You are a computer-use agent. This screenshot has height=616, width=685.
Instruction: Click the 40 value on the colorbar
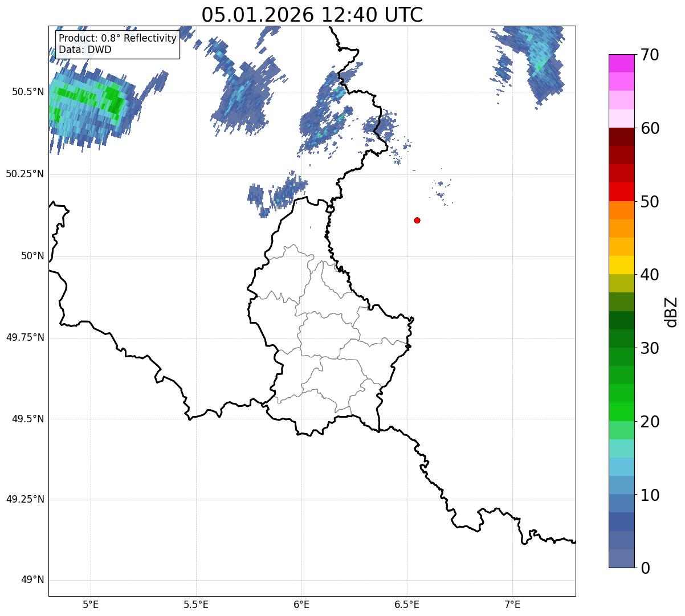tap(650, 275)
